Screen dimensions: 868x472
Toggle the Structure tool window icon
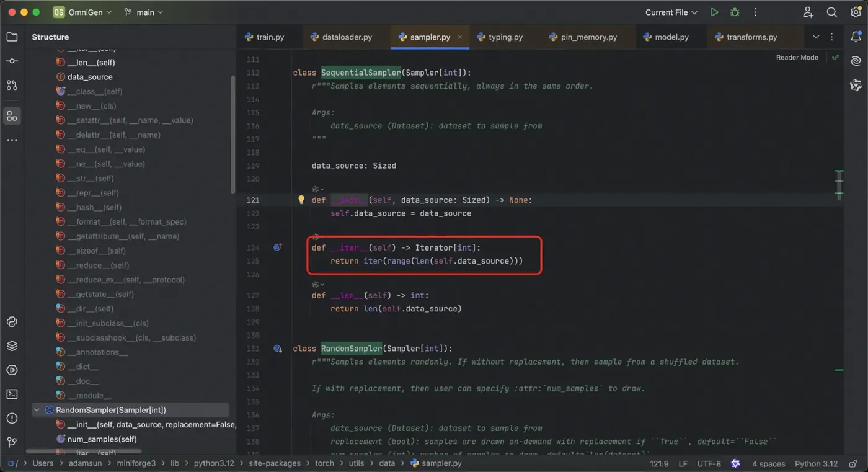coord(12,116)
